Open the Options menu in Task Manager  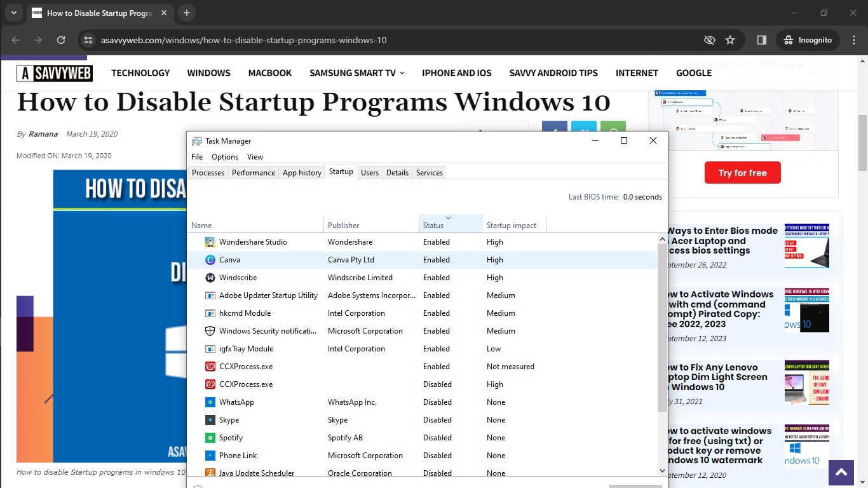225,157
